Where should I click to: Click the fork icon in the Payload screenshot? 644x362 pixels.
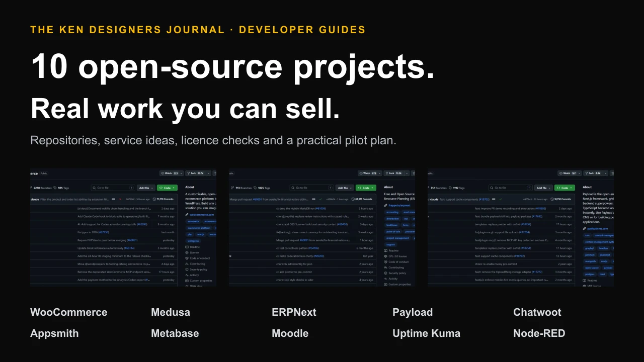588,173
